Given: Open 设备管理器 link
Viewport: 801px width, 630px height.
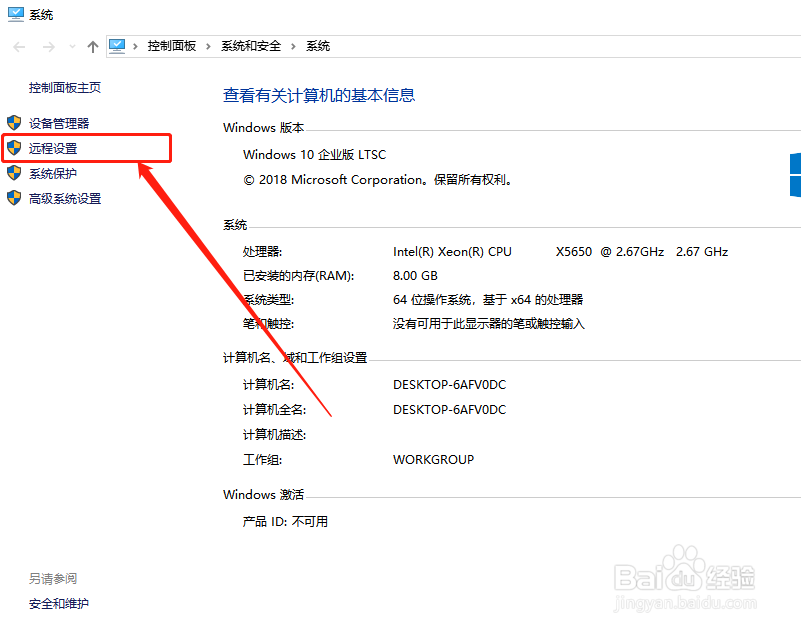Looking at the screenshot, I should (x=59, y=123).
